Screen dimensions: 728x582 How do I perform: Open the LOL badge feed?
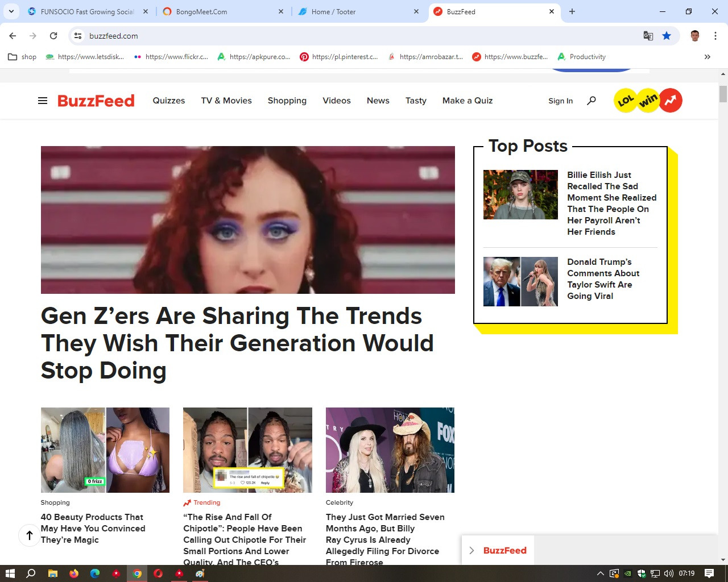[x=626, y=101]
